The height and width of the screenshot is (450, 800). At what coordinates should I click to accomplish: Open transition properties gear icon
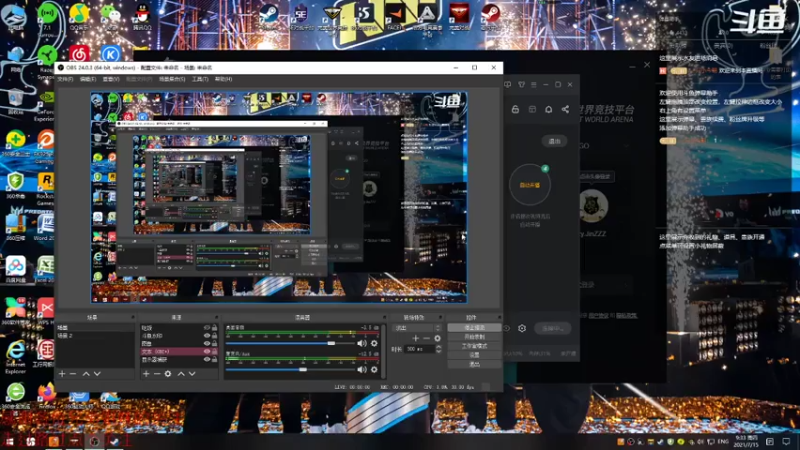point(437,338)
